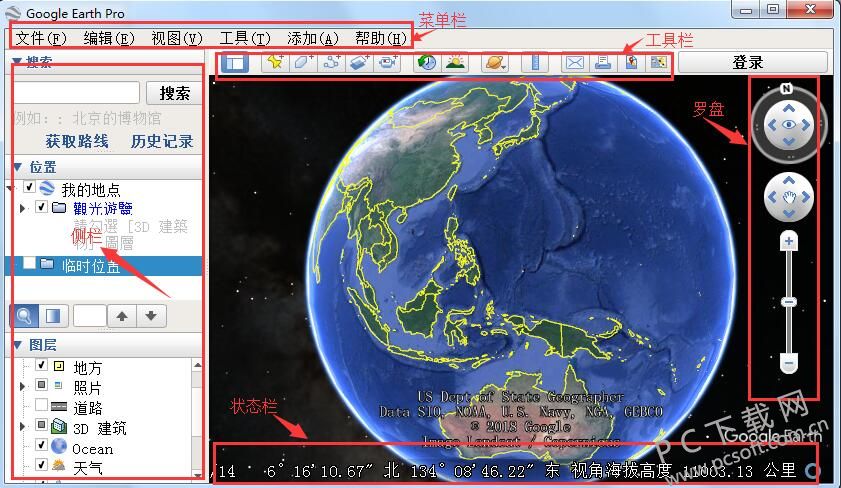Open the 帮助(H) menu
Image resolution: width=841 pixels, height=488 pixels.
click(x=381, y=38)
